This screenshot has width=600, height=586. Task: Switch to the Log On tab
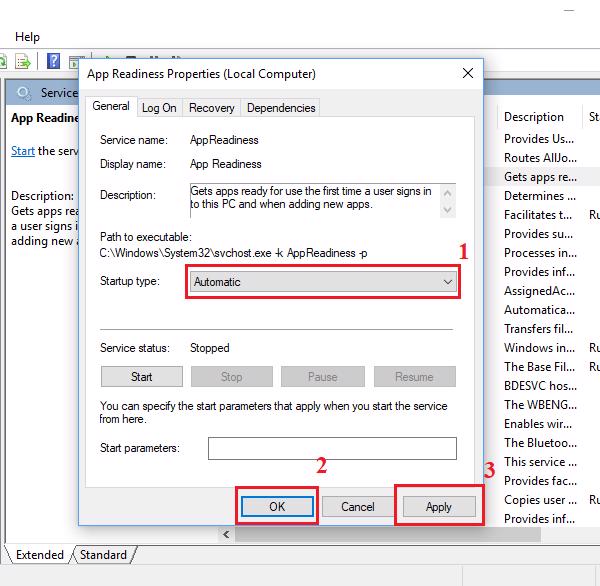[x=159, y=108]
